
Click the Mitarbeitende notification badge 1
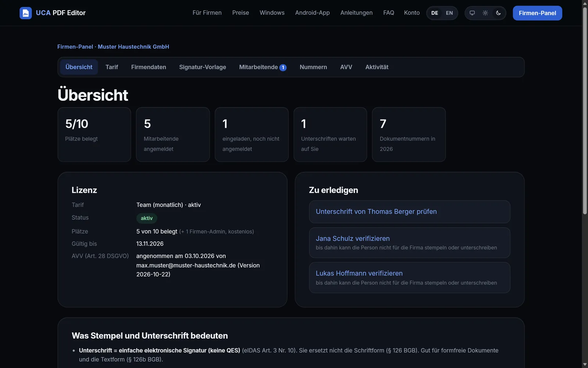point(283,67)
